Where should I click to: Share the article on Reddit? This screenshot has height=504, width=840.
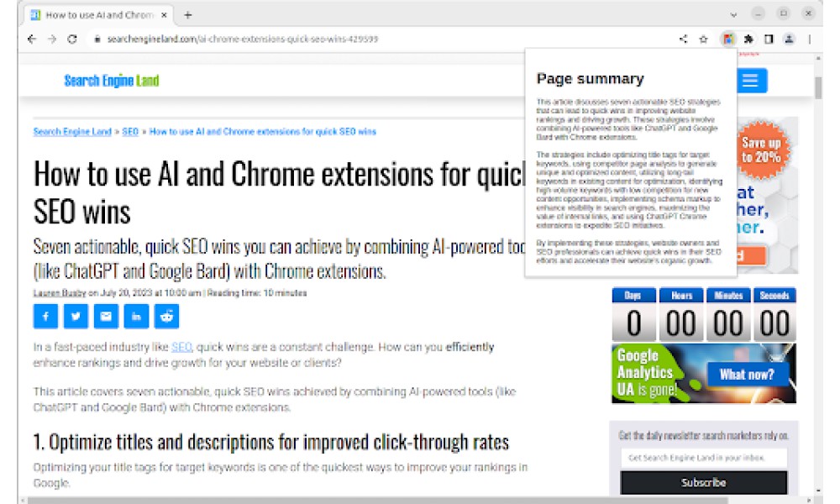pos(166,316)
